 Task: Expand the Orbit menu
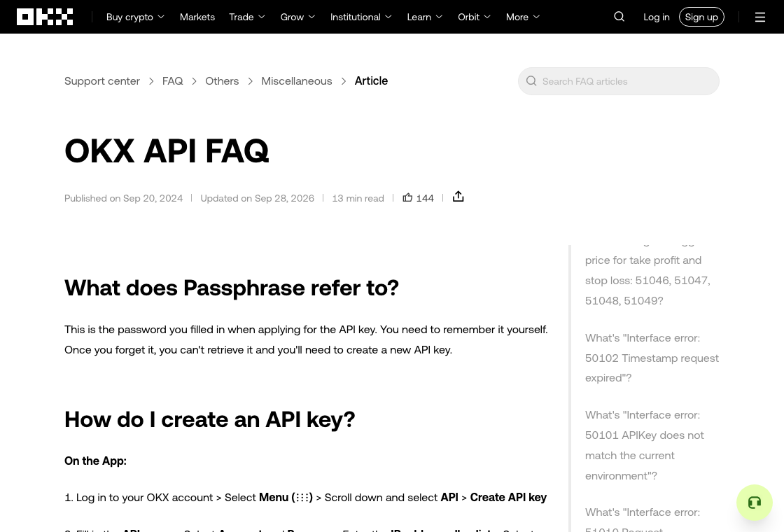pos(474,17)
